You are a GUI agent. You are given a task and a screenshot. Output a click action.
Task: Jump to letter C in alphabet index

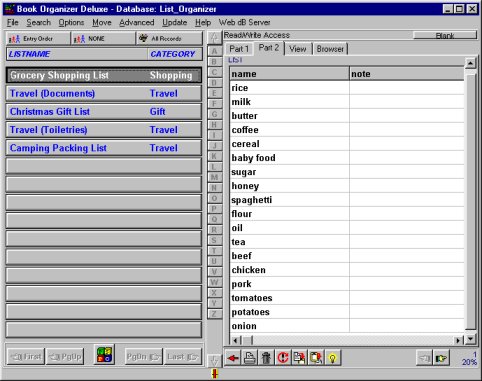point(214,72)
